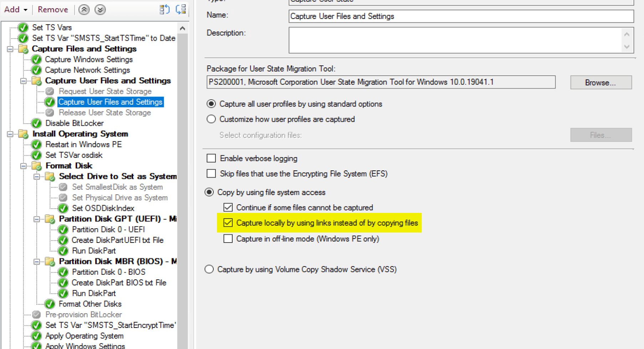Click the Browse... button for USMT package
The image size is (644, 349).
(x=600, y=83)
